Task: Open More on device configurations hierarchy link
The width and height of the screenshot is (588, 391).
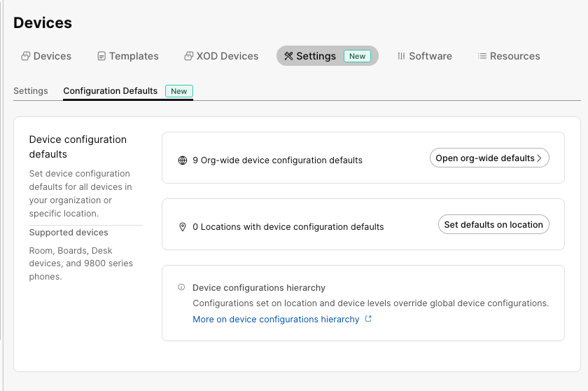Action: [276, 320]
